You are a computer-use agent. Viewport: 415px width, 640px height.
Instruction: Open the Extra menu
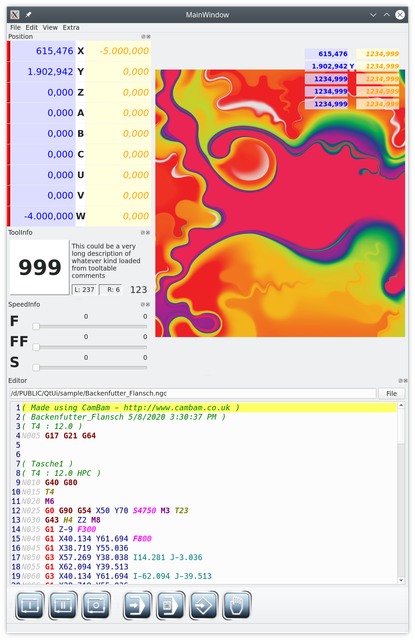tap(71, 27)
